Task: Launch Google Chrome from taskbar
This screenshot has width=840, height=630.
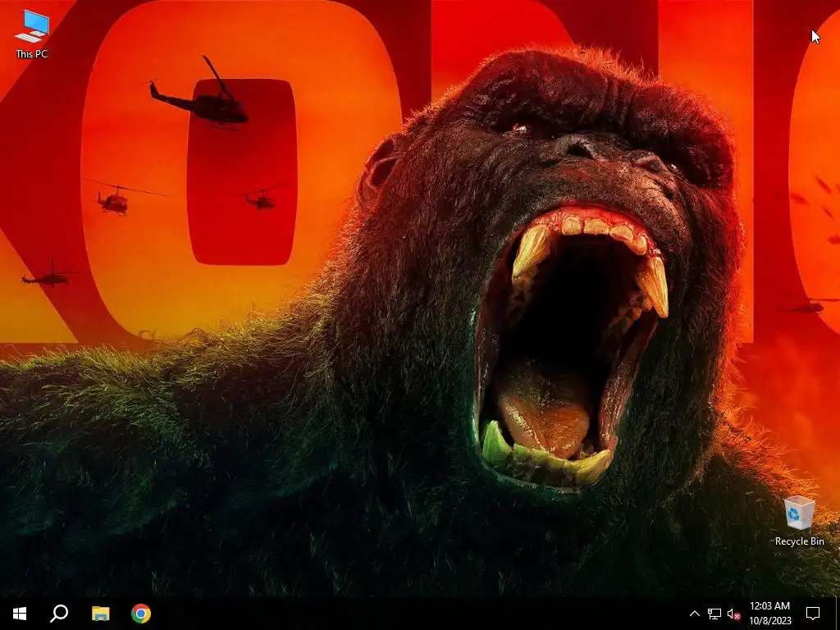Action: [x=141, y=614]
